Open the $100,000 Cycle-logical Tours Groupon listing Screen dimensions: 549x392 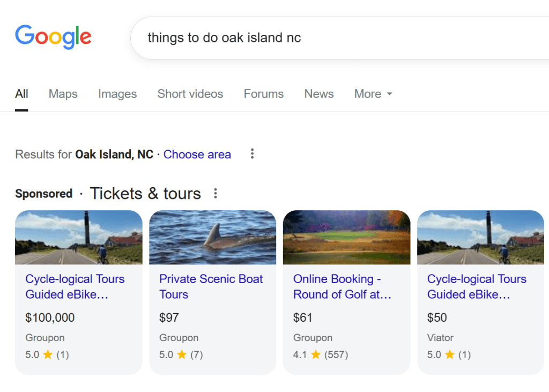(75, 286)
